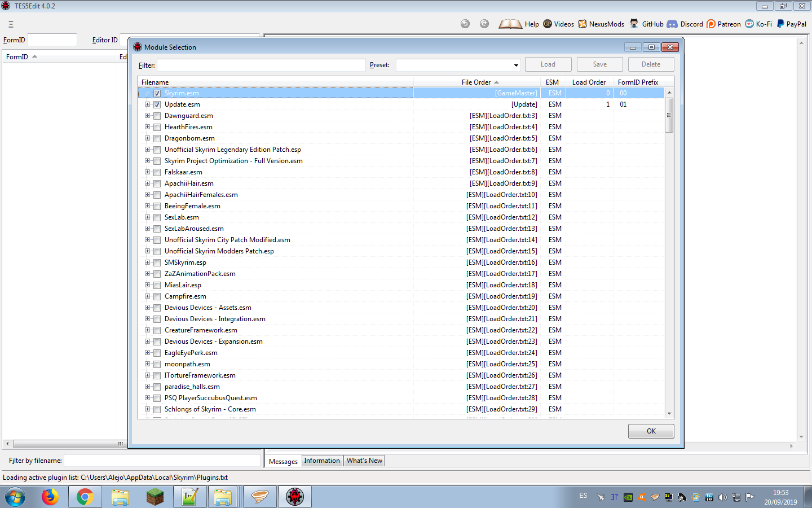This screenshot has width=812, height=508.
Task: Select the Schlongs of Skyrim - Core.esm row
Action: tap(401, 409)
